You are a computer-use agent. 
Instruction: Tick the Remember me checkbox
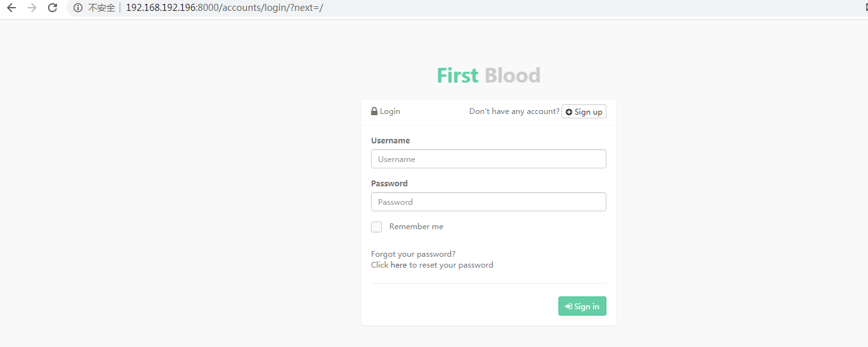pyautogui.click(x=377, y=227)
